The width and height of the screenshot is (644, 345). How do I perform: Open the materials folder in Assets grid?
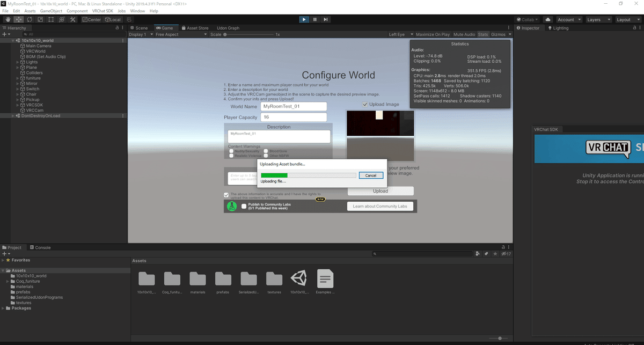(x=197, y=283)
